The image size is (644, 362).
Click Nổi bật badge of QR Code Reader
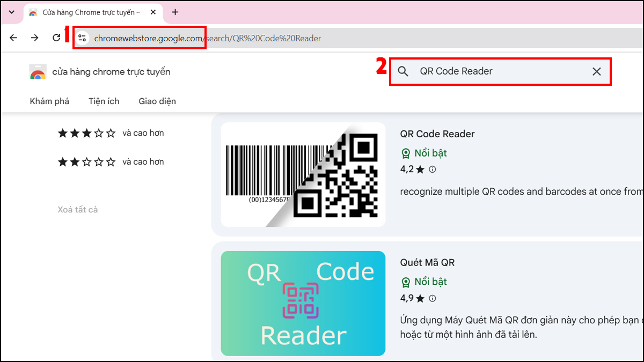pos(424,153)
